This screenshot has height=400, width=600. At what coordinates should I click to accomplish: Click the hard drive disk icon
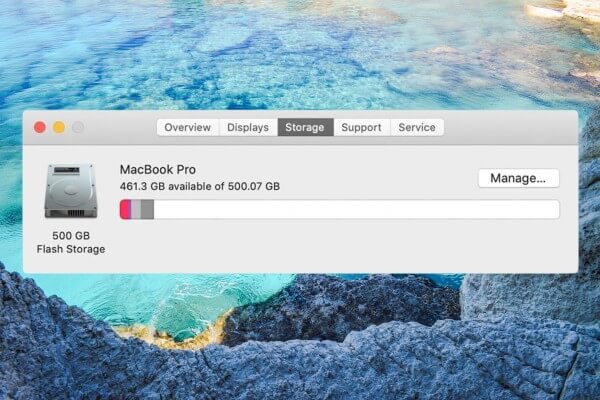click(71, 191)
